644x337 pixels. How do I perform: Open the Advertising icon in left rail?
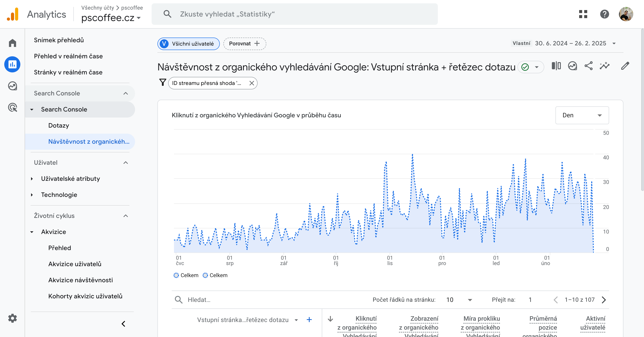[x=12, y=107]
